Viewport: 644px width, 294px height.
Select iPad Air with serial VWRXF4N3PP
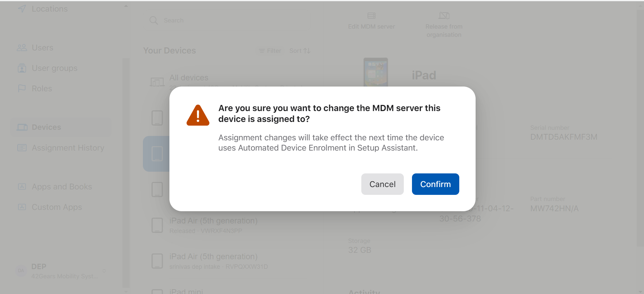click(213, 225)
